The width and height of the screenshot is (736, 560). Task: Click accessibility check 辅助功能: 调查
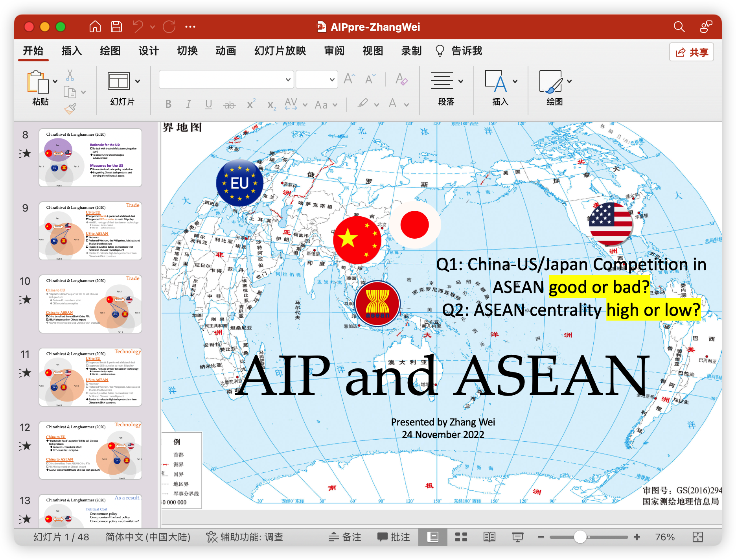coord(245,537)
